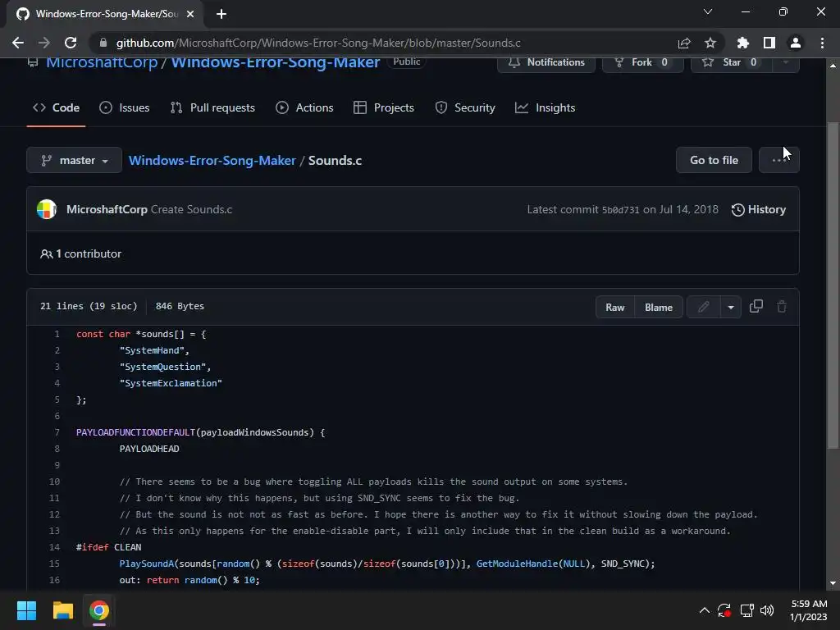Open Windows-Error-Song-Maker breadcrumb link
This screenshot has height=630, width=840.
212,160
